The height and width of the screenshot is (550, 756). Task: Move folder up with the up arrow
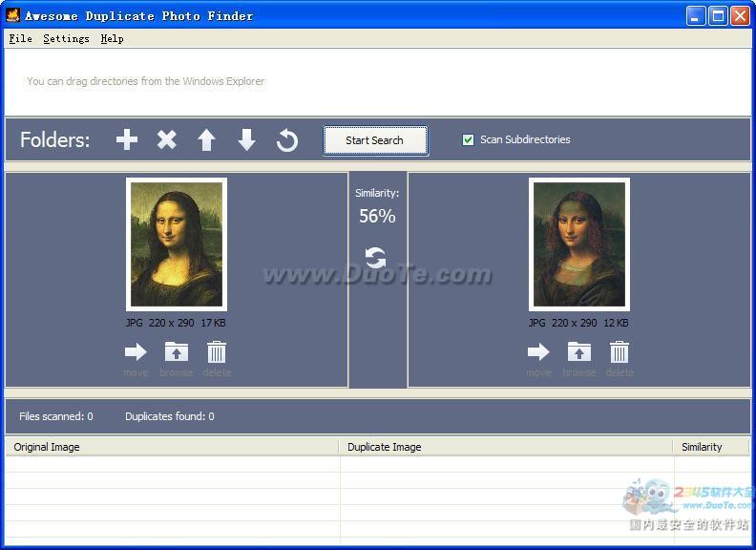point(206,140)
